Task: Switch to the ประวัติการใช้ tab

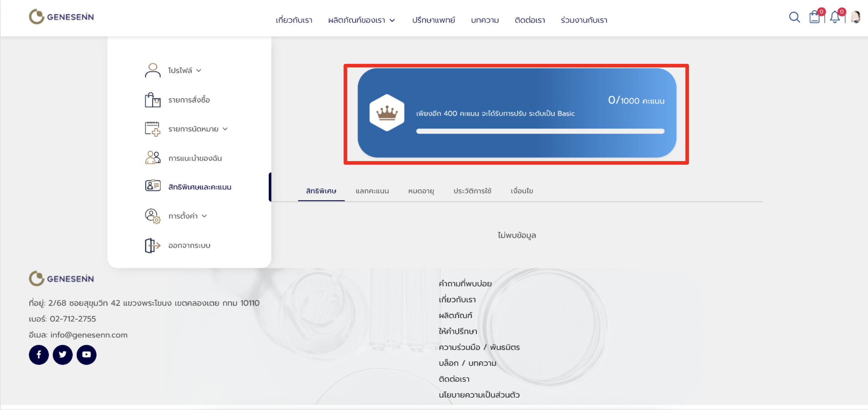Action: 472,191
